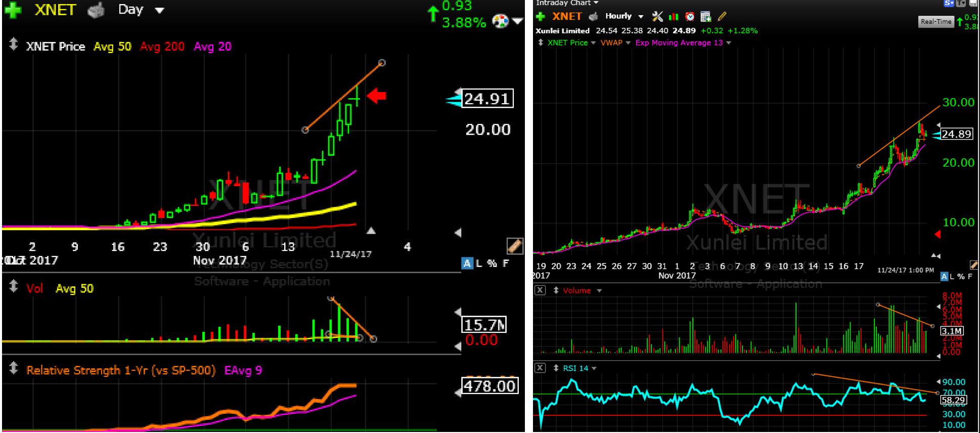Select the yellow pencil drawing icon in Hourly toolbar
Viewport: 980px width, 433px height.
722,17
